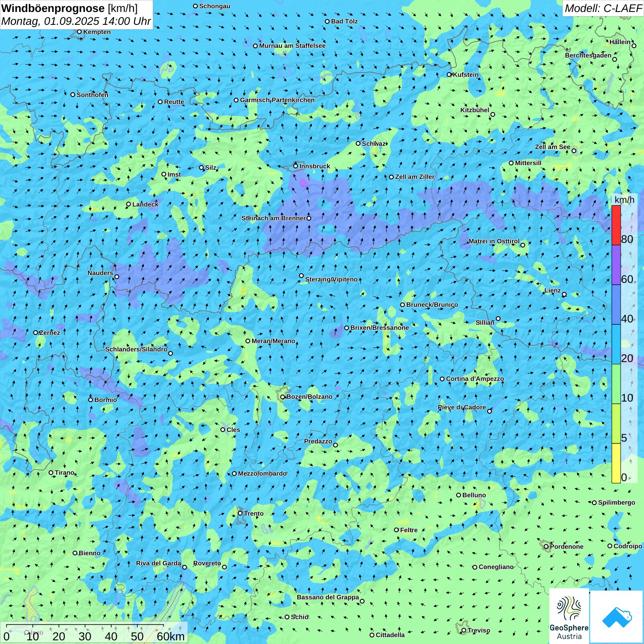Click the km/h legend heading
The height and width of the screenshot is (644, 644).
point(624,200)
